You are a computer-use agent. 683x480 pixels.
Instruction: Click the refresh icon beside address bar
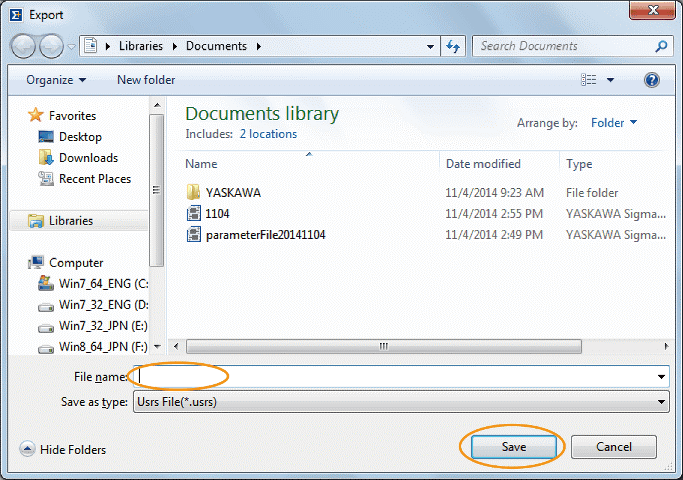coord(453,46)
